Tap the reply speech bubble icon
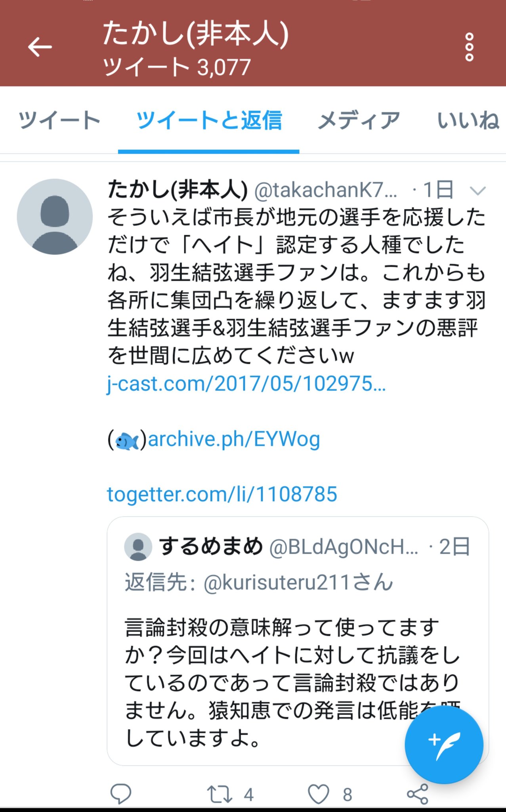Viewport: 506px width, 812px height. [x=120, y=794]
